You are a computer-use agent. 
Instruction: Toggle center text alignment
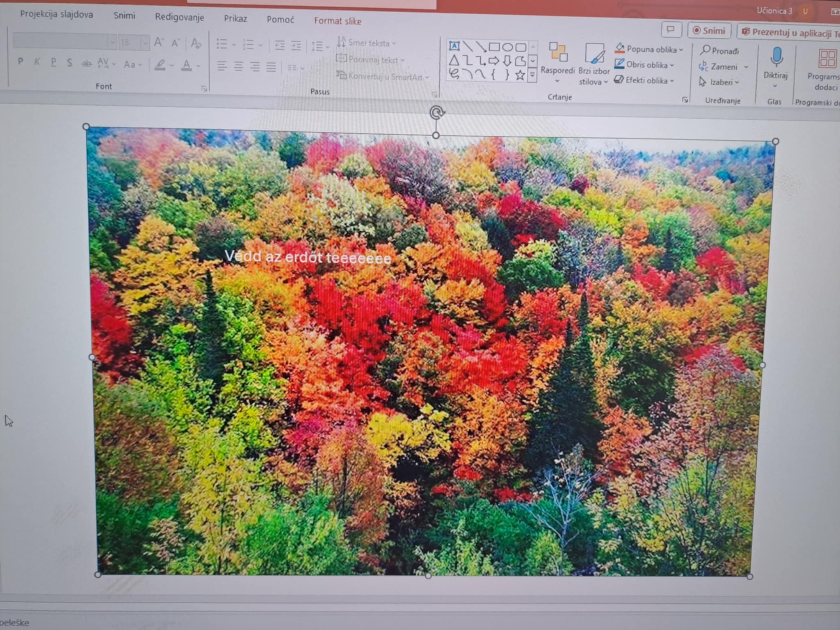pos(238,66)
